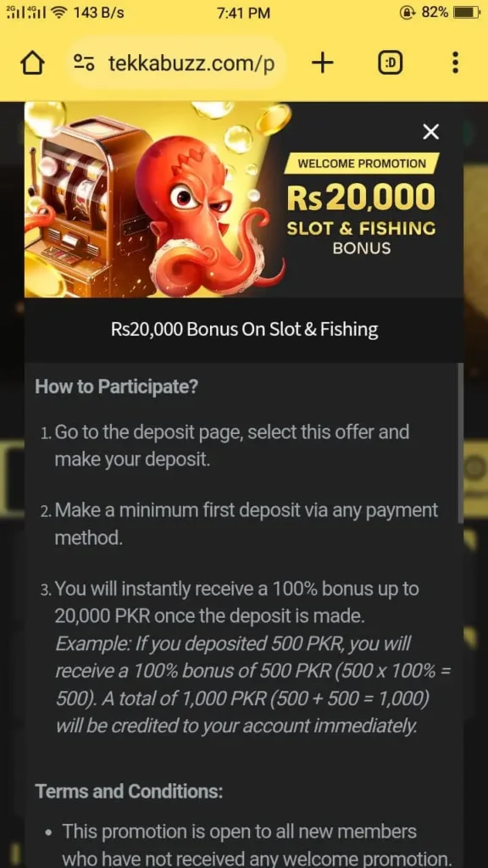Tap the 'How to Participate?' heading

coord(116,387)
